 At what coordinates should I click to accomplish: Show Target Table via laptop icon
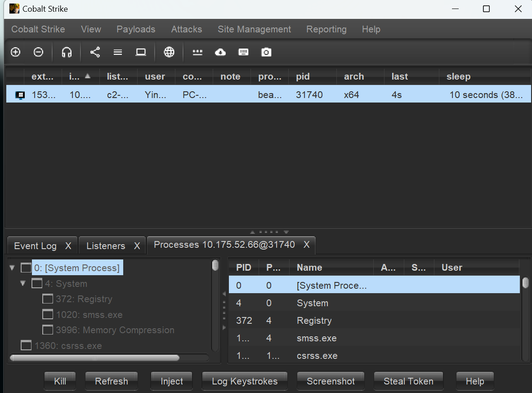pyautogui.click(x=141, y=52)
